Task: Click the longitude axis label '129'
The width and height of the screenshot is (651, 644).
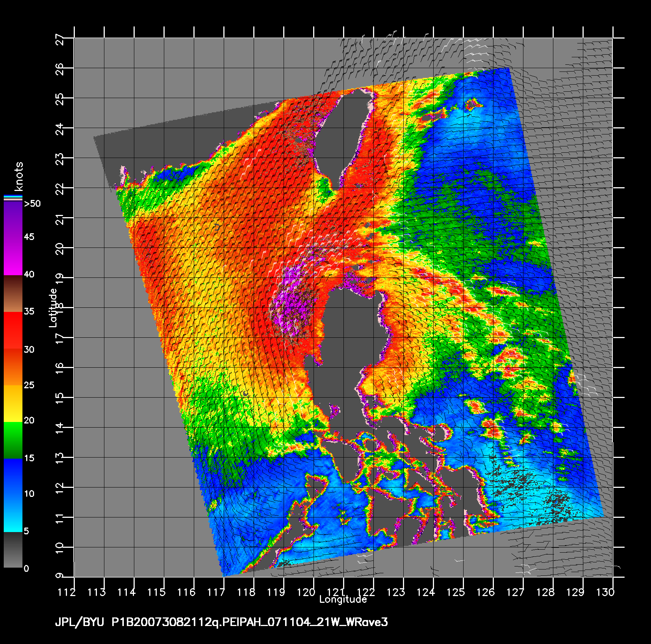Action: coord(576,592)
